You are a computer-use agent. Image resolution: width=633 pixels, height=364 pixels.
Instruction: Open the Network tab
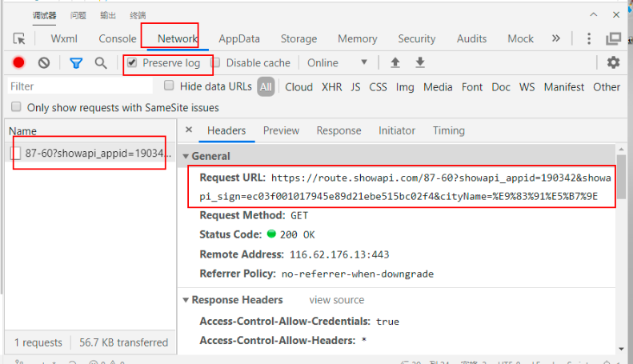click(x=178, y=38)
